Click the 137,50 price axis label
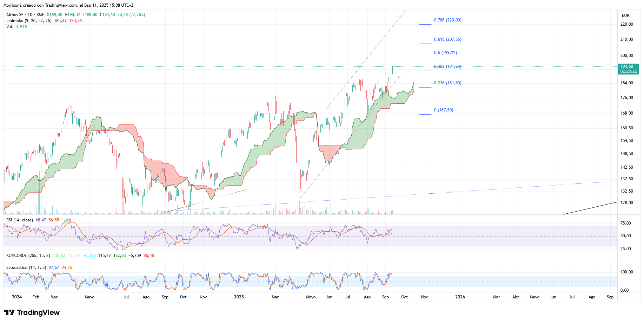 click(x=627, y=179)
